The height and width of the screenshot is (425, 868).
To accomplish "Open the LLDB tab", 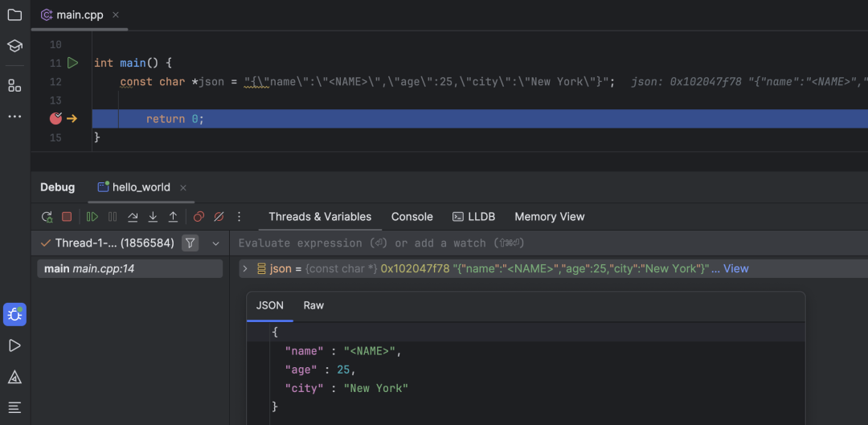I will click(x=474, y=217).
